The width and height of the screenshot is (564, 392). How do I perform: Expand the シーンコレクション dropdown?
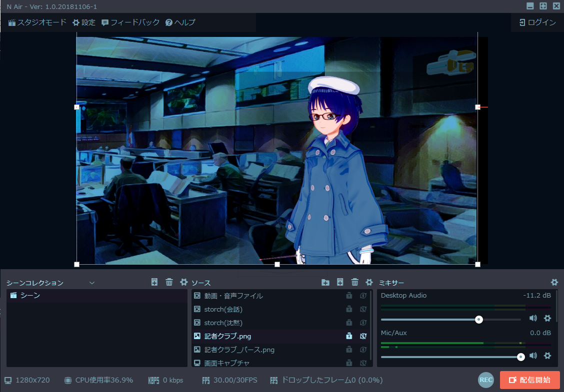(92, 283)
